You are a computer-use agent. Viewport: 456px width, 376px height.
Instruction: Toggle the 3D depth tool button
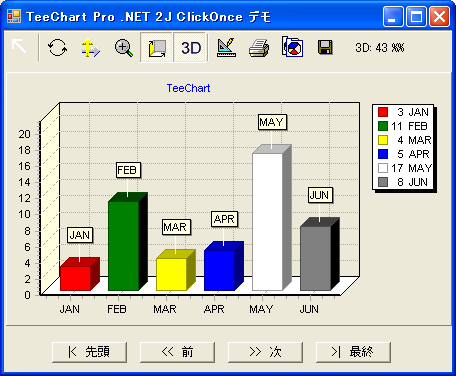tap(156, 47)
